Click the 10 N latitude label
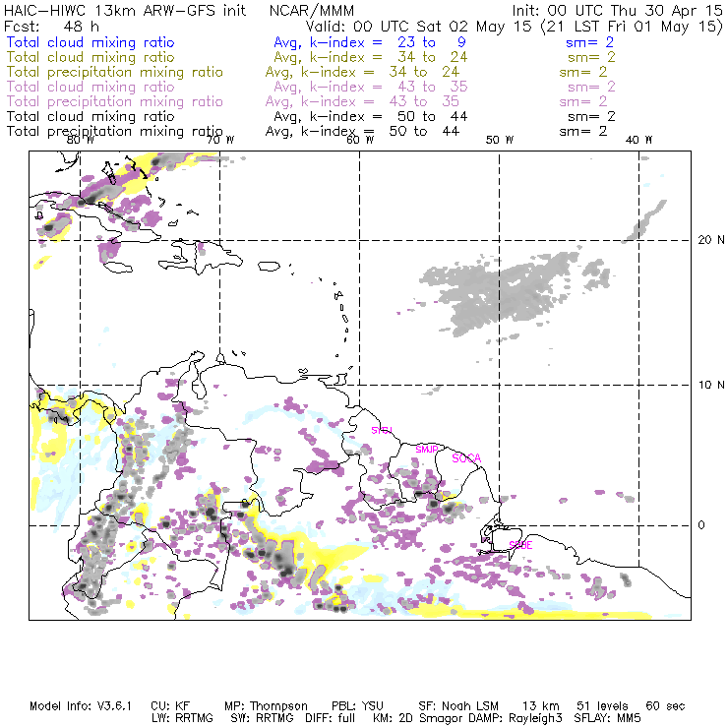Screen dimensions: 728x728 [711, 385]
